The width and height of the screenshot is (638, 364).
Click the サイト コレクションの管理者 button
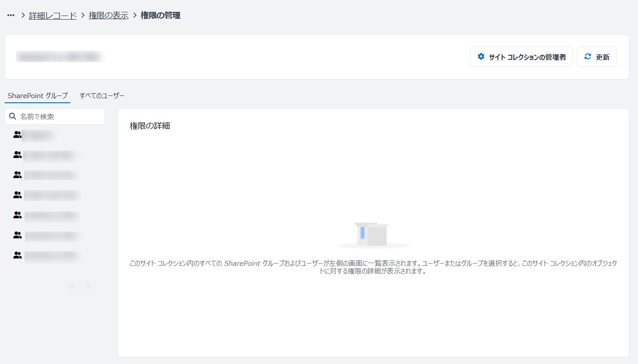coord(522,57)
